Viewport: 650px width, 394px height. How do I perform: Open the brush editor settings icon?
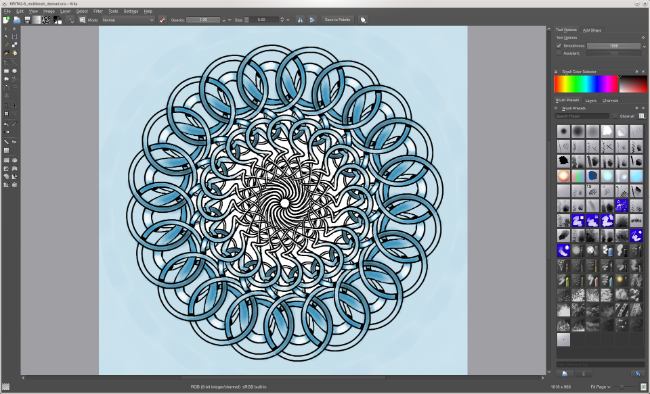[x=70, y=19]
